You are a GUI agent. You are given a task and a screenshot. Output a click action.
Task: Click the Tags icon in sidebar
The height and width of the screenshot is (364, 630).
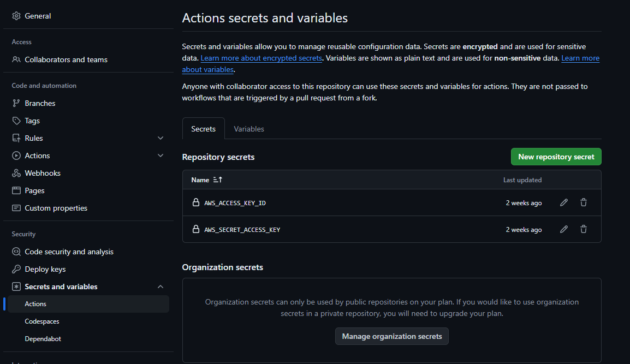click(x=16, y=121)
